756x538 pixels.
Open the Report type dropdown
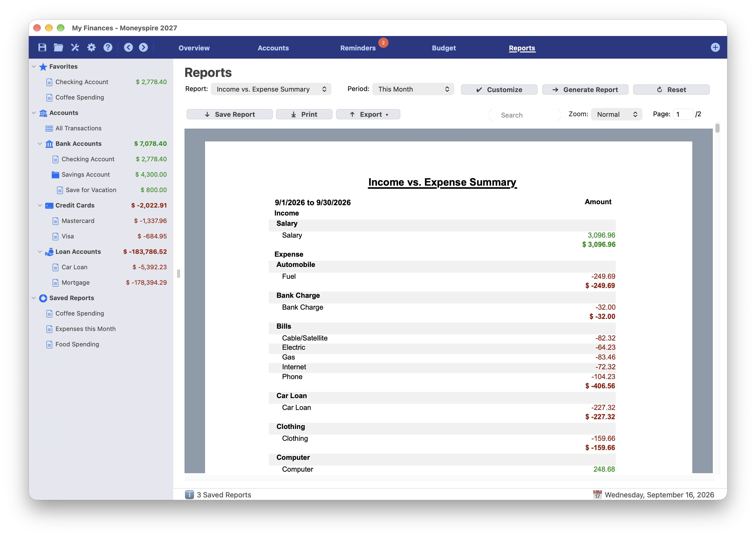point(271,89)
